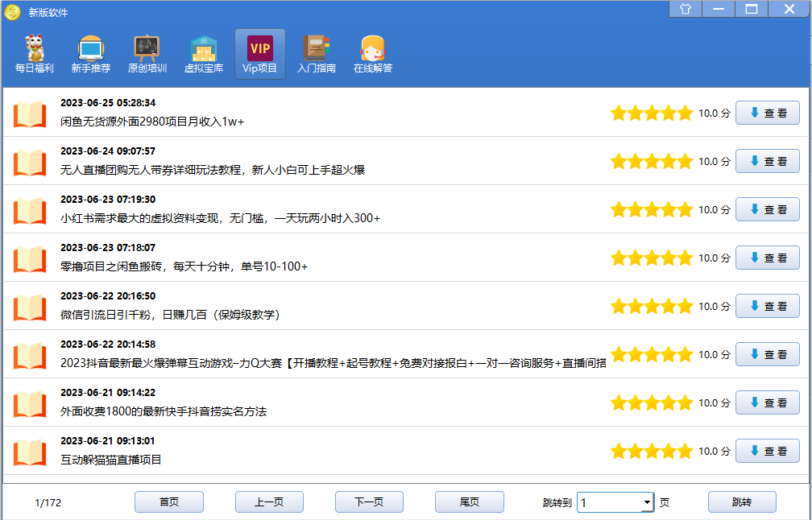Maximize the 新版软件 window
The width and height of the screenshot is (812, 520).
tap(752, 9)
